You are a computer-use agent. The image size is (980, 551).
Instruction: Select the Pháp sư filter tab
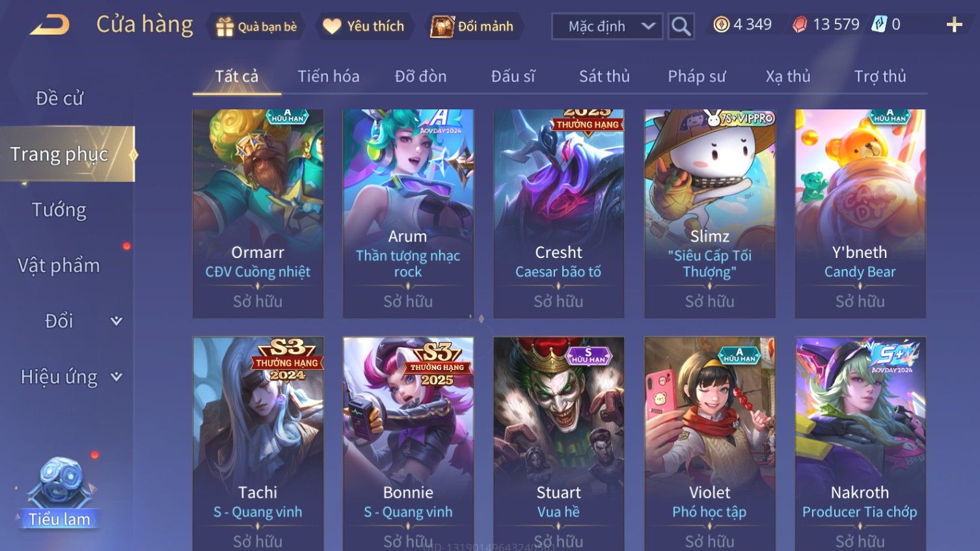coord(696,76)
